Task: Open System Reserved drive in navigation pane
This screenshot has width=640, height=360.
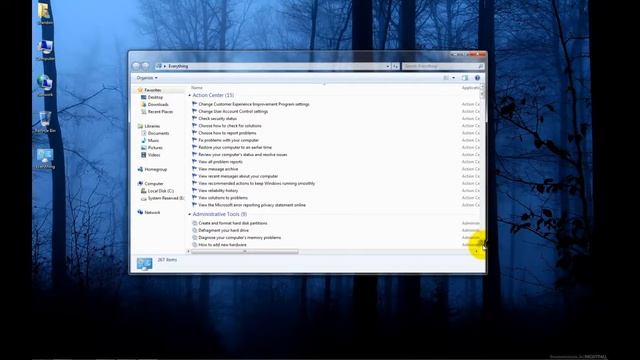Action: [x=165, y=198]
